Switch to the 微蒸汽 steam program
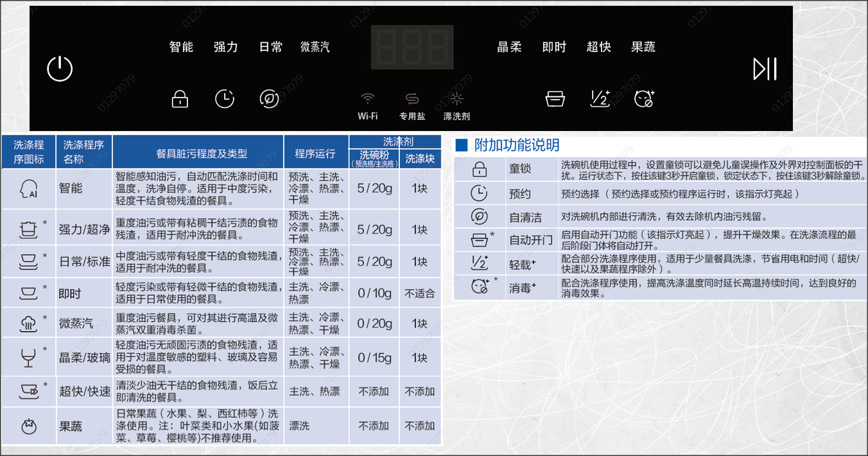This screenshot has height=456, width=868. pyautogui.click(x=314, y=47)
